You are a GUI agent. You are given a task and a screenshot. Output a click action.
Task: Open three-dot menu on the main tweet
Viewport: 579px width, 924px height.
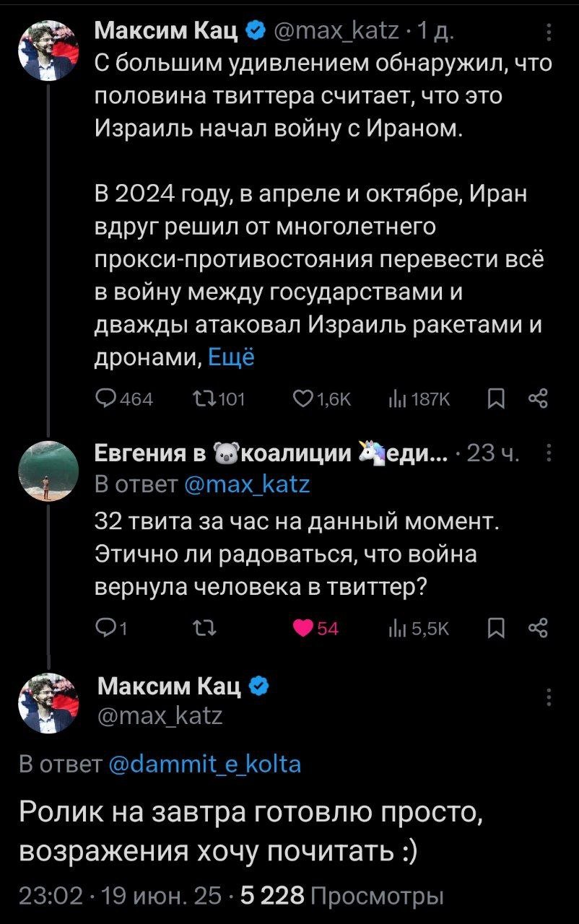click(x=549, y=699)
